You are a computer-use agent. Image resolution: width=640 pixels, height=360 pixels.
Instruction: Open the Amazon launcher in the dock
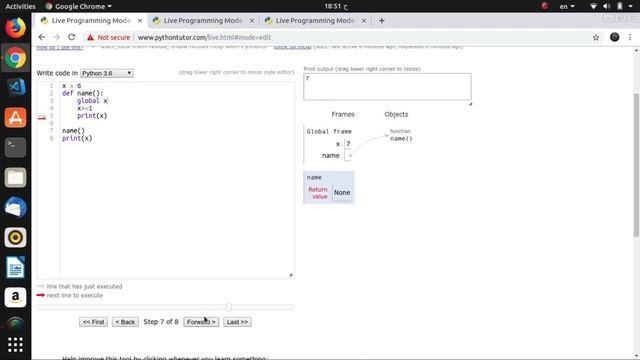tap(16, 297)
